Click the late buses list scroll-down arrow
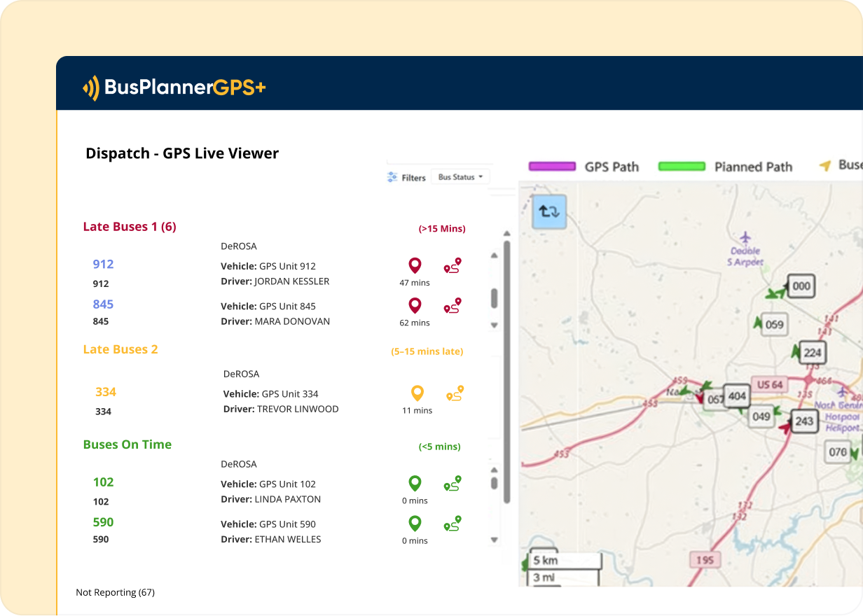Screen dimensions: 863x616 (494, 325)
